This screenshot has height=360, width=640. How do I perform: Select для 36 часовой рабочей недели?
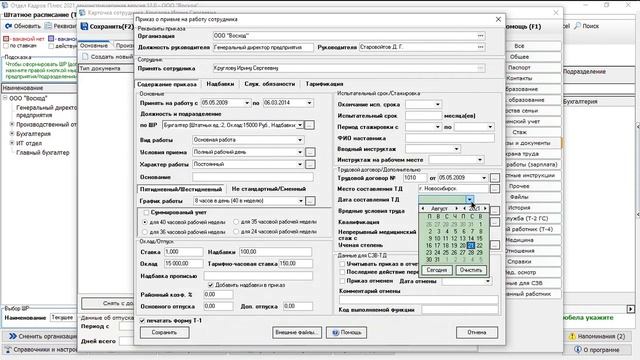[145, 232]
